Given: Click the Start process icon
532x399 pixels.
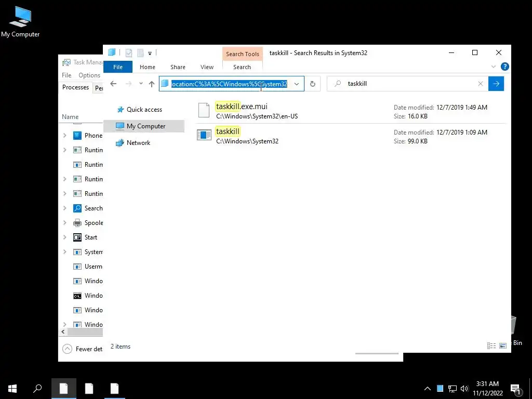Looking at the screenshot, I should [77, 237].
